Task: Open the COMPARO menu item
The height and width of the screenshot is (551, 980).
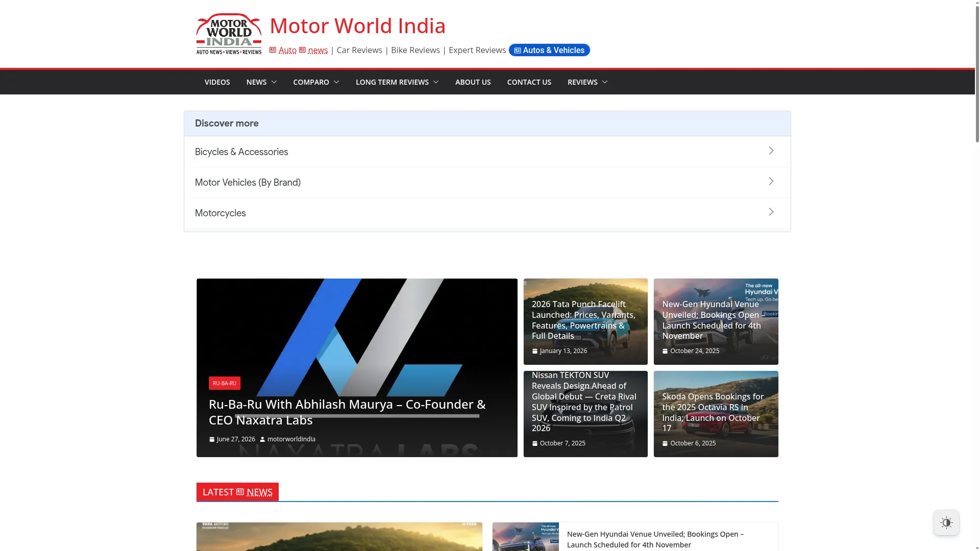Action: click(x=311, y=82)
